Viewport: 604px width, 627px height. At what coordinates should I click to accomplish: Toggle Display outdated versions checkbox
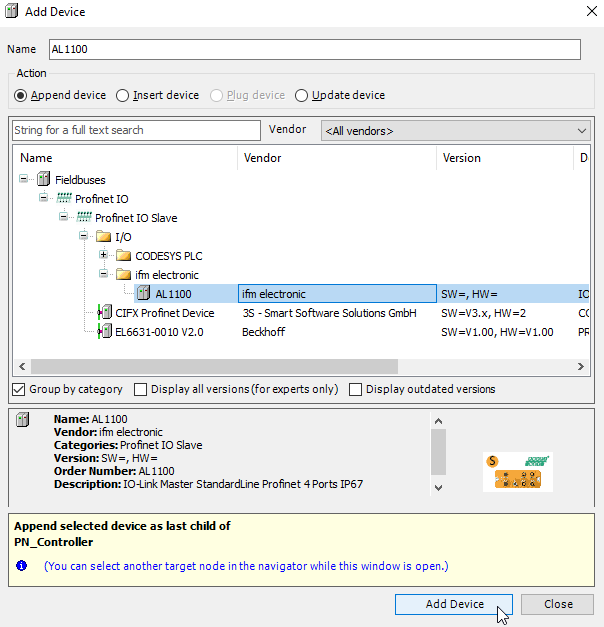click(x=356, y=389)
